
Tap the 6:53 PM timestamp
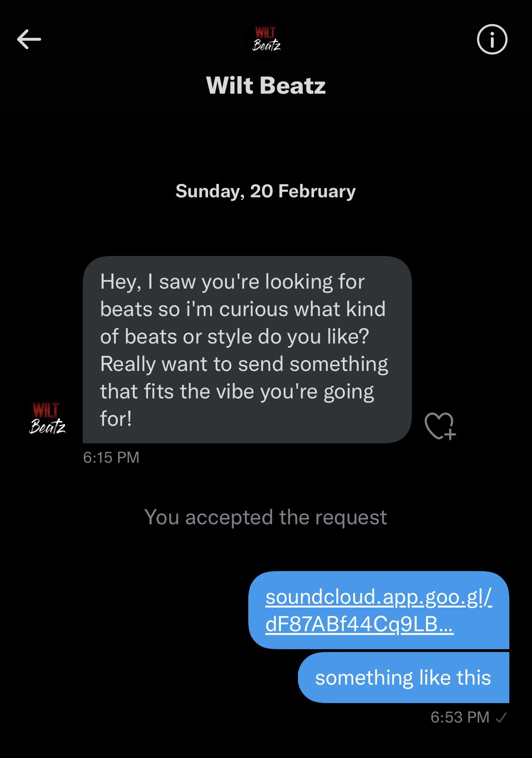460,717
